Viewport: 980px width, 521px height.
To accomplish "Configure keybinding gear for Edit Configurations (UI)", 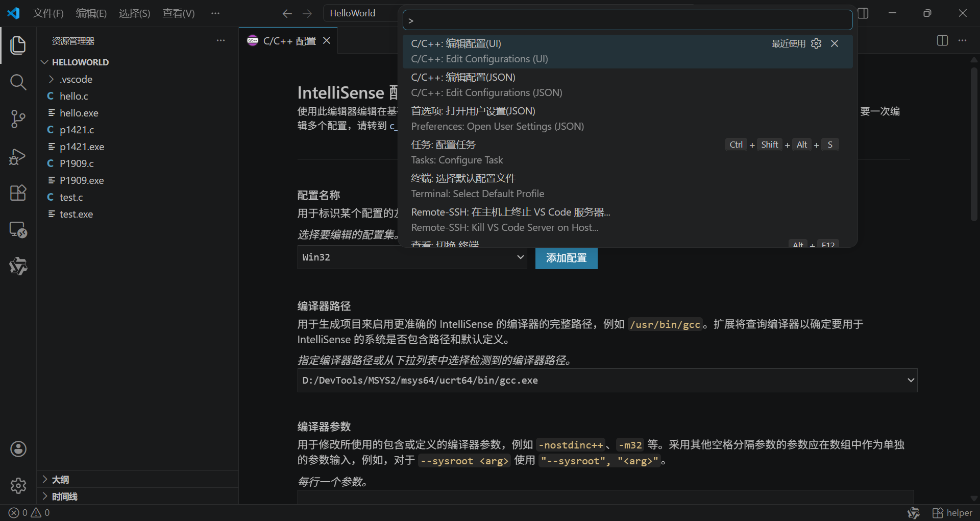I will [x=816, y=43].
